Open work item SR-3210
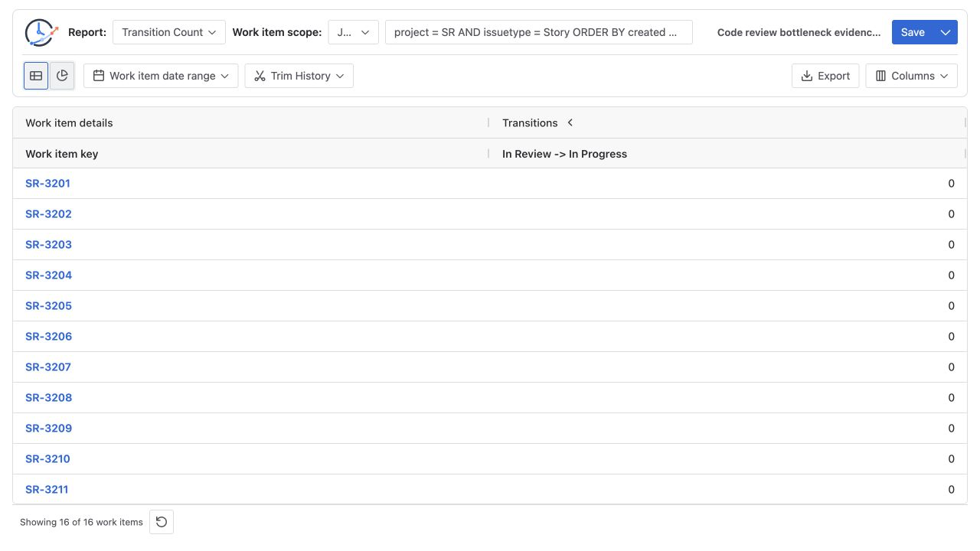Viewport: 980px width, 551px height. coord(47,459)
